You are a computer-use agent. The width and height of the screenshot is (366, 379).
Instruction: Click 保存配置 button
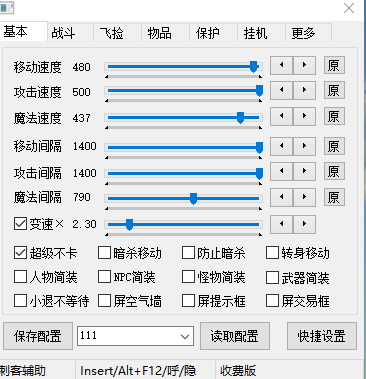click(38, 336)
